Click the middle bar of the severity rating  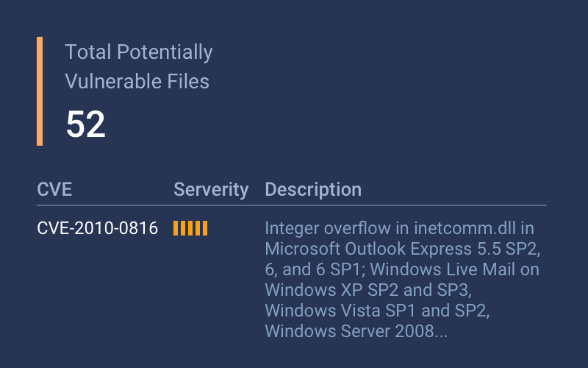click(x=190, y=228)
